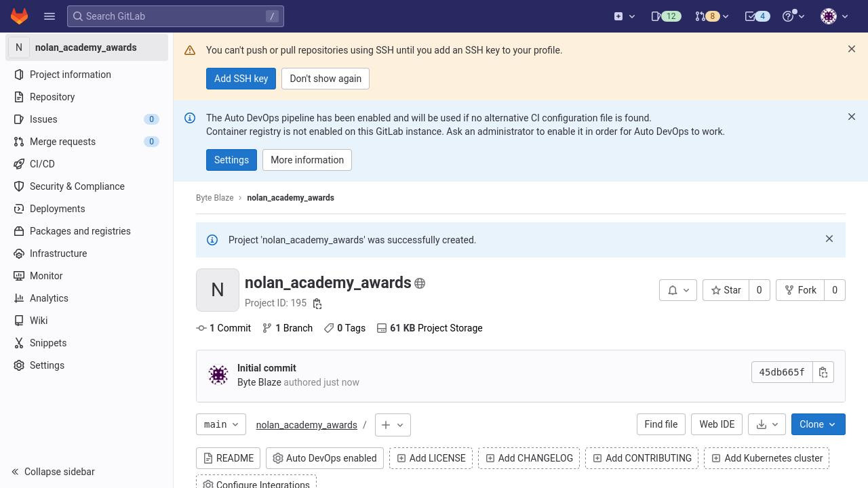Copy the project ID icon

click(x=317, y=304)
